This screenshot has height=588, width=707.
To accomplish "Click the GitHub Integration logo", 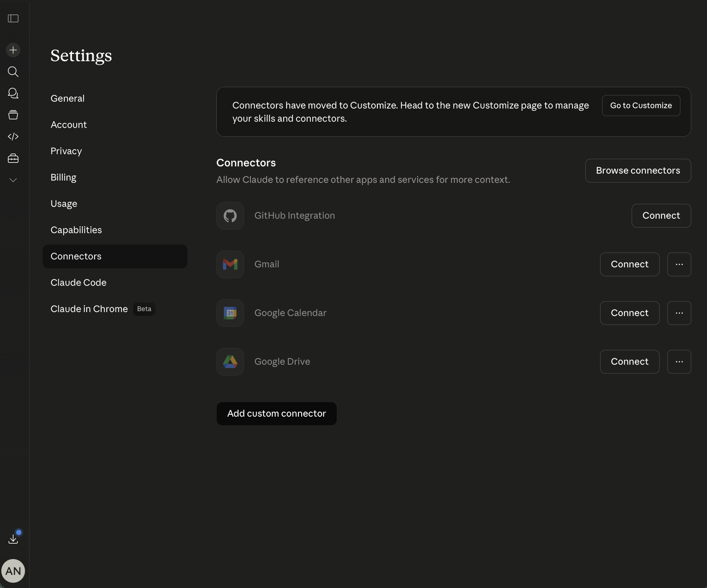I will (x=230, y=215).
